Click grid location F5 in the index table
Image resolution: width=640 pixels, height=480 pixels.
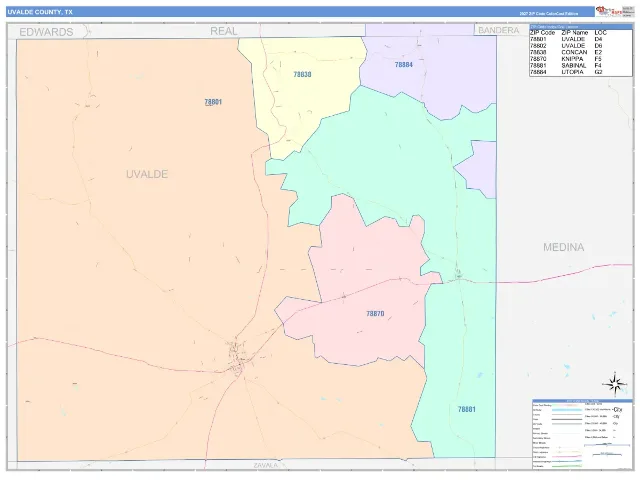coord(598,59)
